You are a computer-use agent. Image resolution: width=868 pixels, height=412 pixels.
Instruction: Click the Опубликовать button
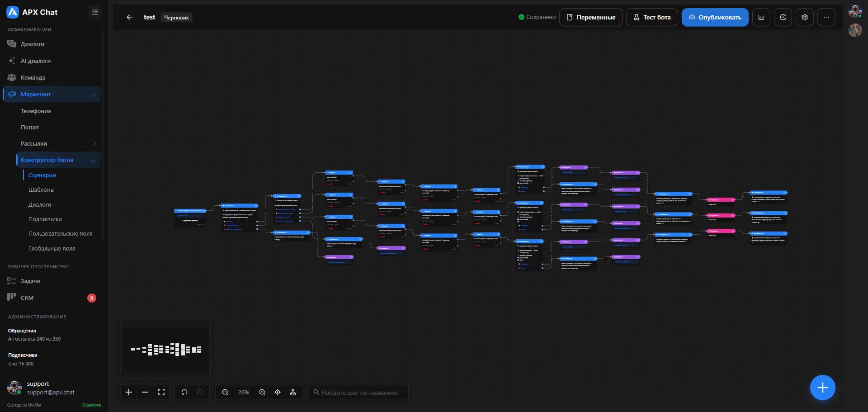[715, 17]
